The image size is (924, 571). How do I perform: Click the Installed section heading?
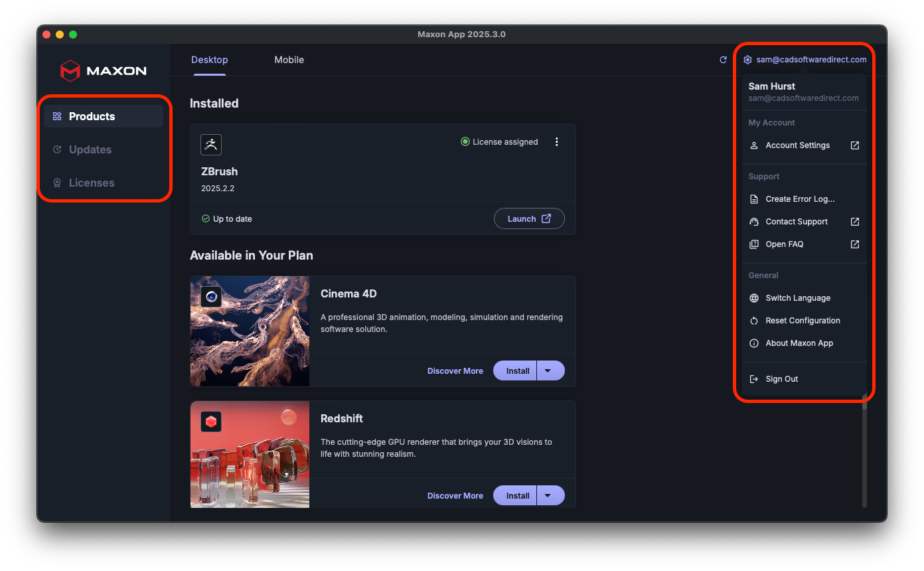214,104
